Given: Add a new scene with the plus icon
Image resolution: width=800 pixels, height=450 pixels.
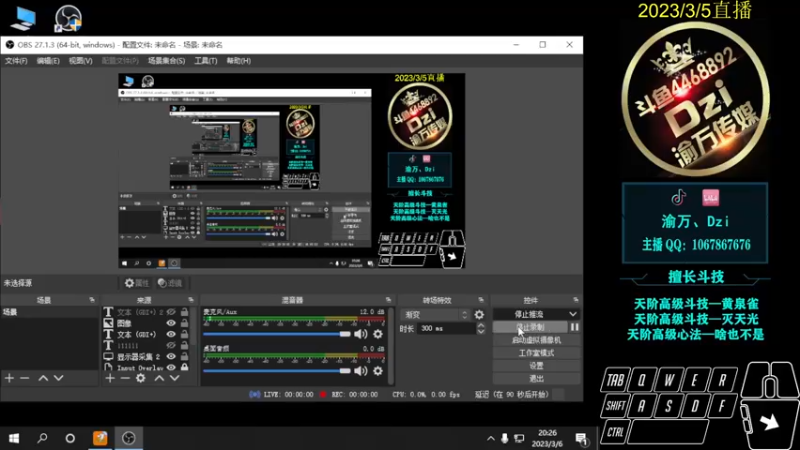Looking at the screenshot, I should pyautogui.click(x=9, y=378).
